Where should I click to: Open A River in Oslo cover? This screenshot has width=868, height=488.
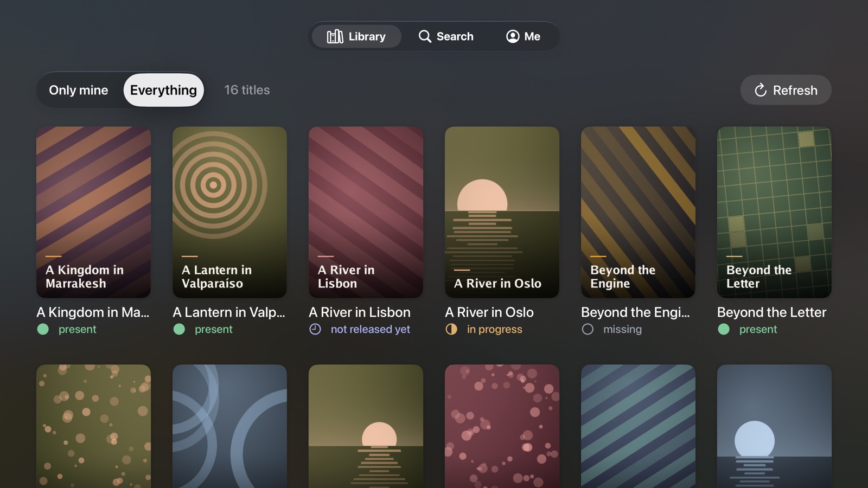(x=502, y=212)
